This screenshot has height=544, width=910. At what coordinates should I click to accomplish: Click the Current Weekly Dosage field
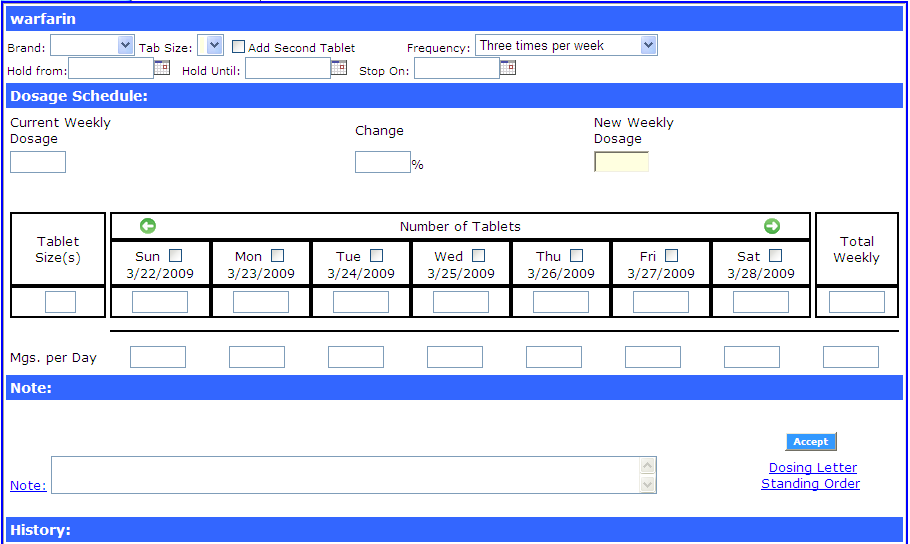pos(38,162)
